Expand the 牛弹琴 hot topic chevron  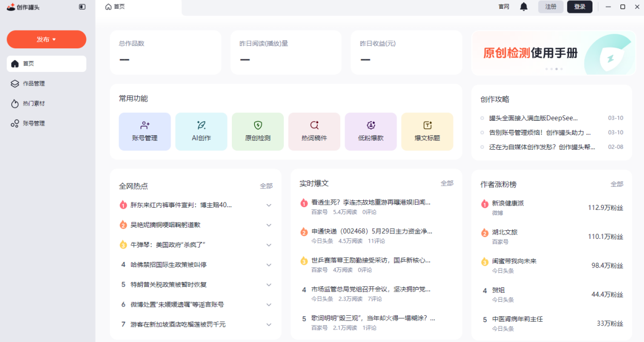tap(269, 245)
